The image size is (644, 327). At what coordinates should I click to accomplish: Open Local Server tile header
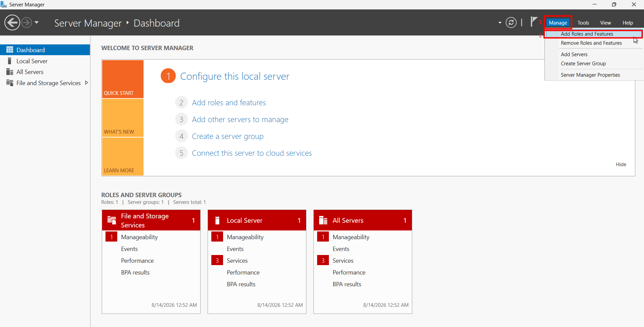257,220
